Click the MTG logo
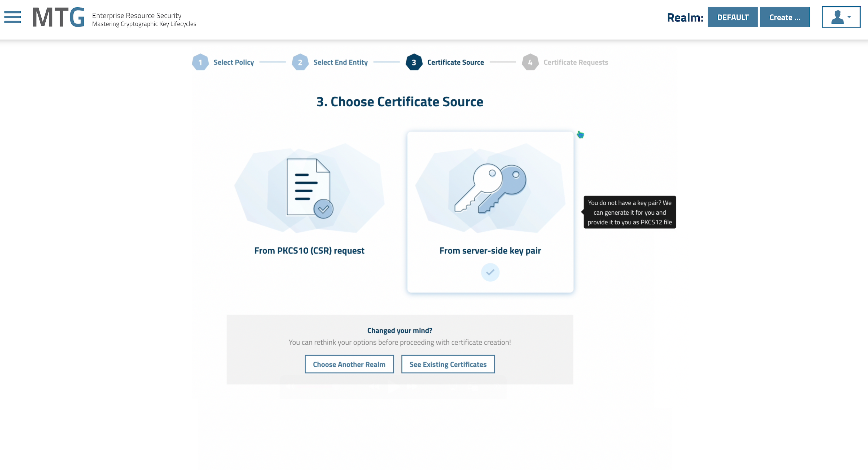The height and width of the screenshot is (470, 868). [x=59, y=17]
